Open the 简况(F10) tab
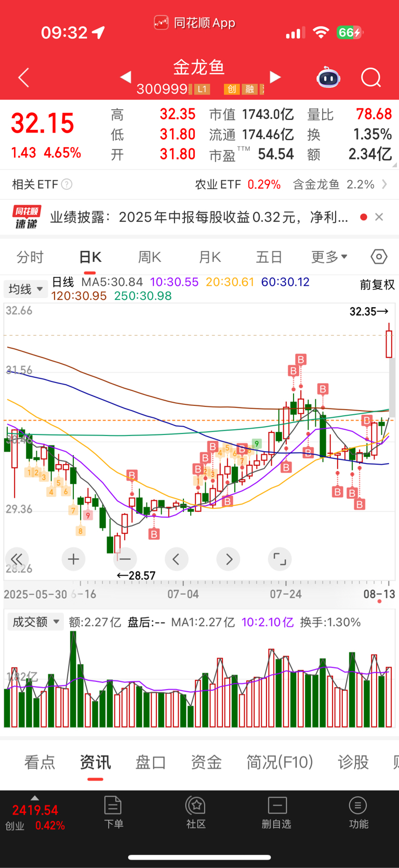 280,762
